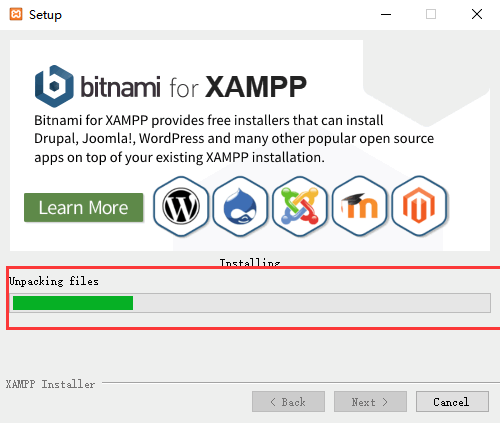Minimize the Setup window

coord(386,14)
